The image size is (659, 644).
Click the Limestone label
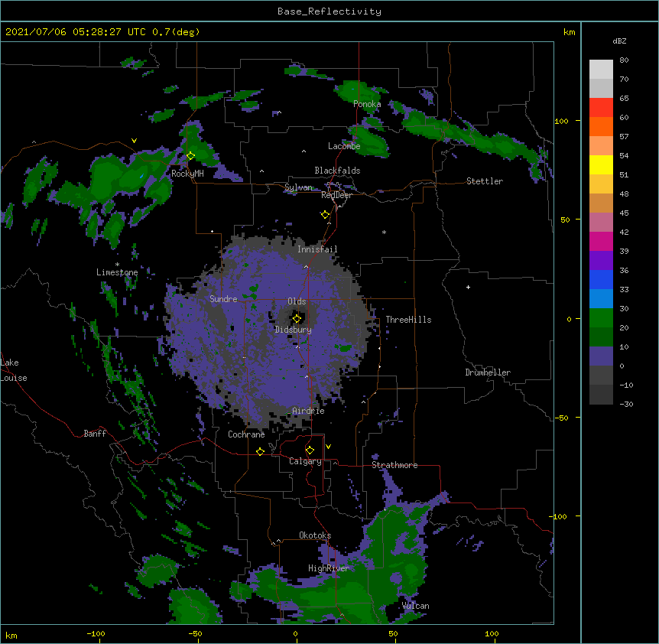(117, 272)
